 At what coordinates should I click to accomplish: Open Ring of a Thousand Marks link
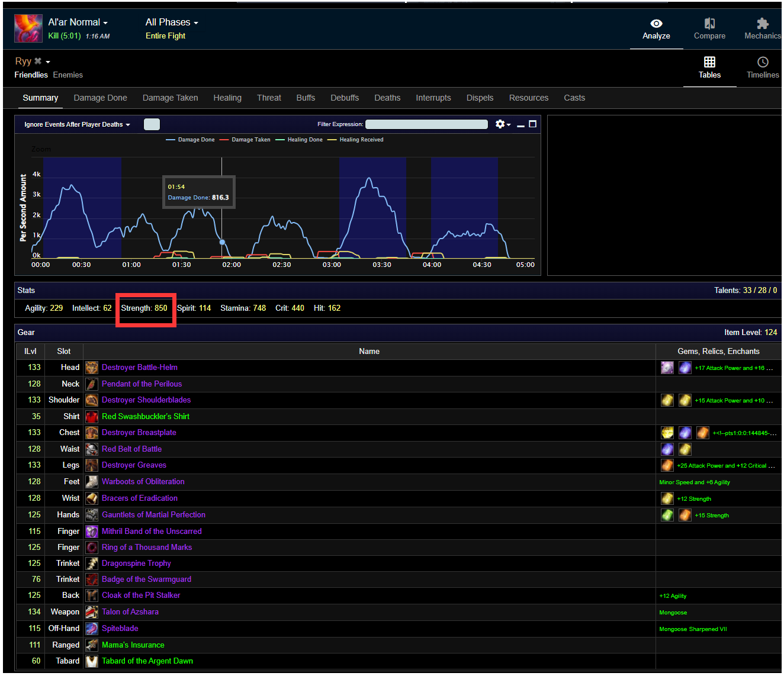coord(147,548)
